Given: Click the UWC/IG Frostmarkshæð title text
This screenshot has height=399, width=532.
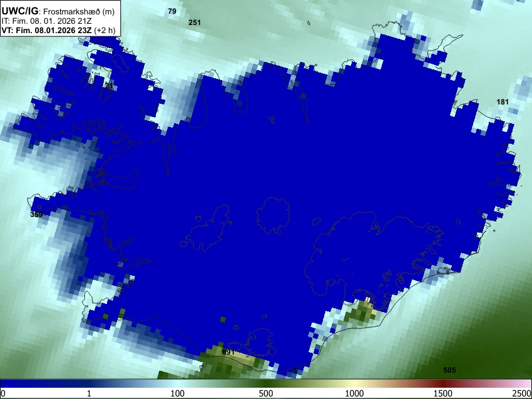Looking at the screenshot, I should [58, 11].
